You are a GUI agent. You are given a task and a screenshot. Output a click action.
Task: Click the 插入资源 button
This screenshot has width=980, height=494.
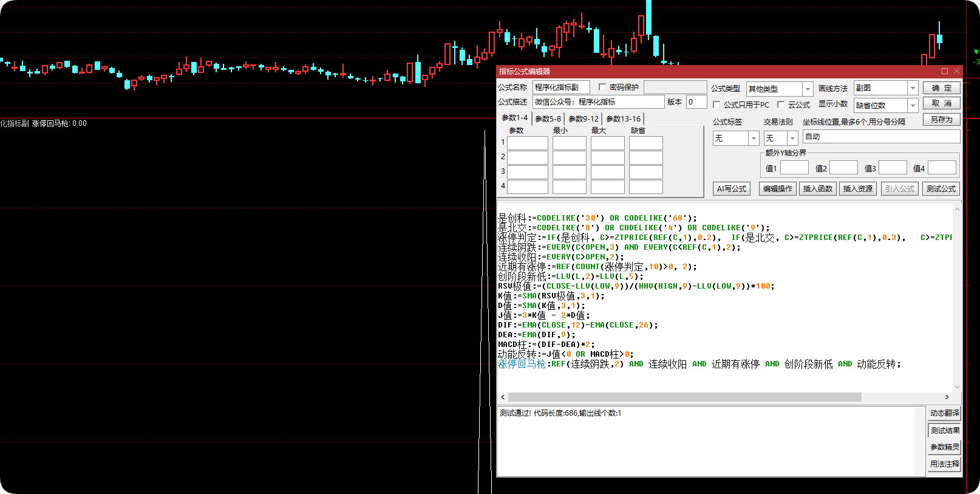[x=858, y=189]
